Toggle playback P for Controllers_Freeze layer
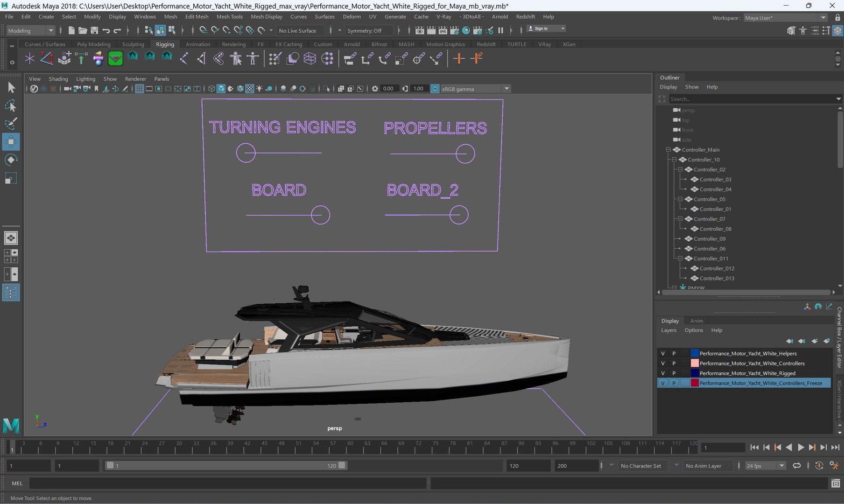This screenshot has height=504, width=844. [674, 383]
